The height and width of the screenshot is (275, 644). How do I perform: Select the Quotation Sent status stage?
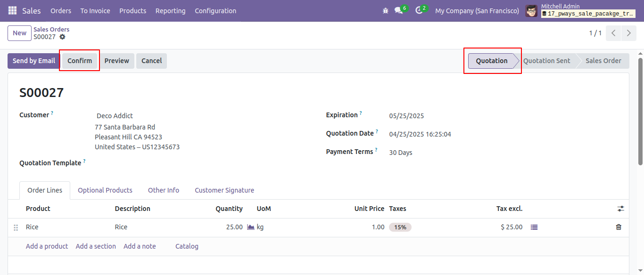point(547,61)
